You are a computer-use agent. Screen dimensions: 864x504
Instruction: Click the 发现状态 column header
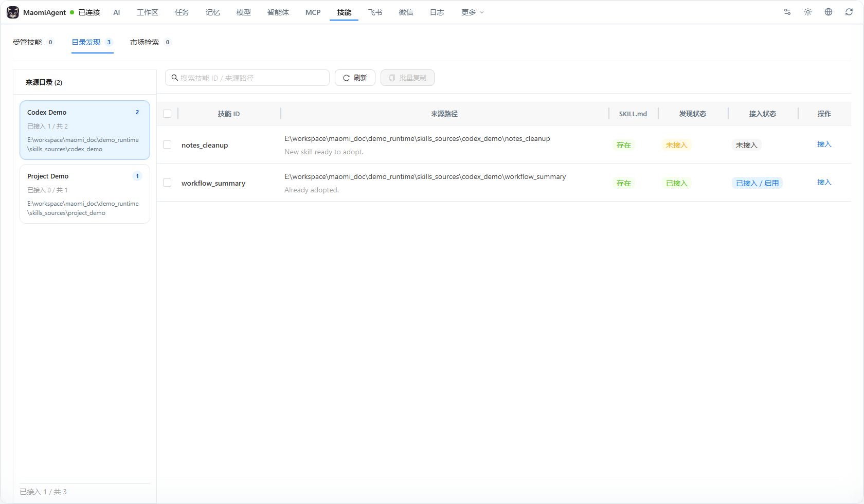[693, 114]
